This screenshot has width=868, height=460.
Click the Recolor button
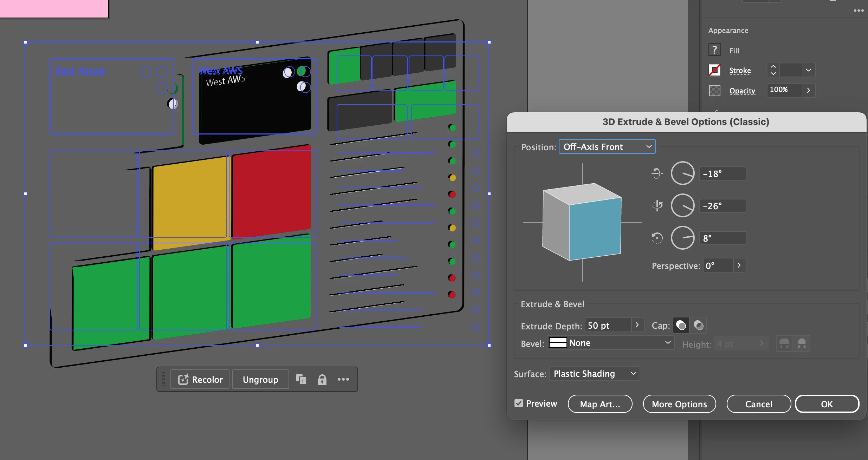point(200,380)
